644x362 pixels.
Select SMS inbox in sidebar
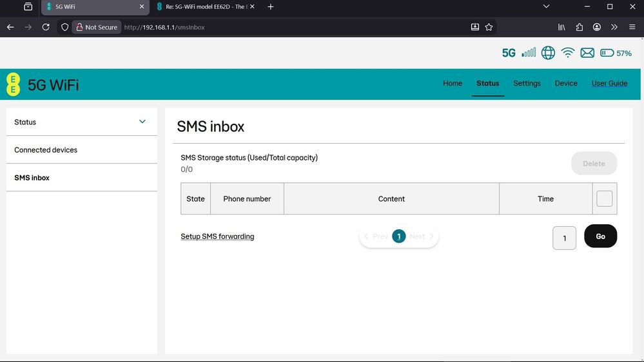tap(82, 178)
